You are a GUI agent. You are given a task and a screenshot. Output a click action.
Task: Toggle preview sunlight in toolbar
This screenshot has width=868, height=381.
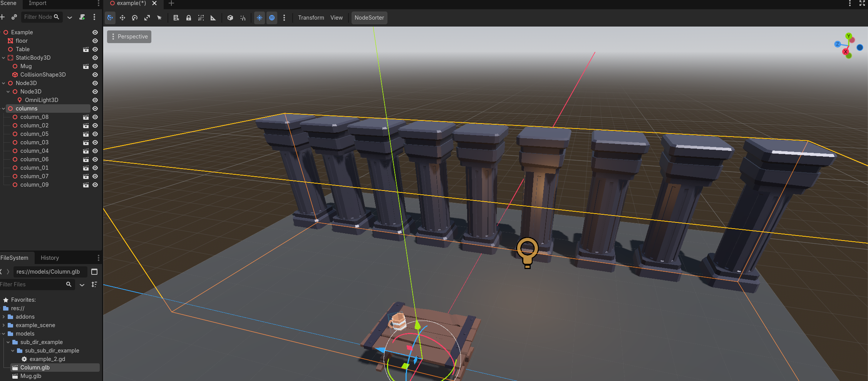(x=260, y=18)
